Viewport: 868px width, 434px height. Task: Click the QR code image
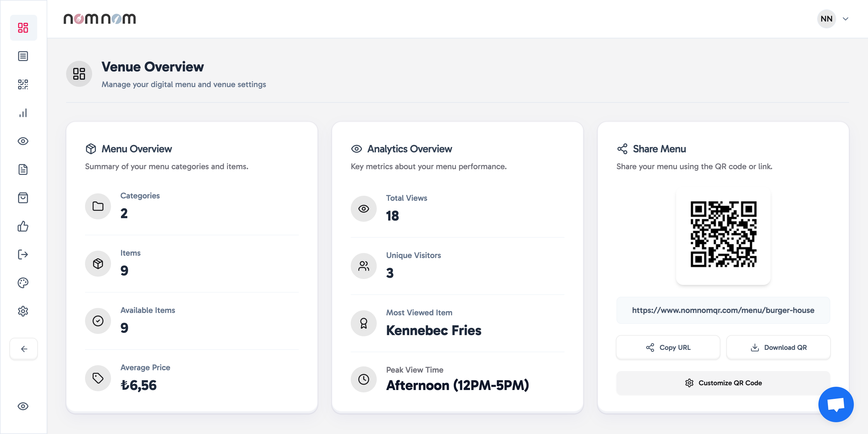(723, 234)
